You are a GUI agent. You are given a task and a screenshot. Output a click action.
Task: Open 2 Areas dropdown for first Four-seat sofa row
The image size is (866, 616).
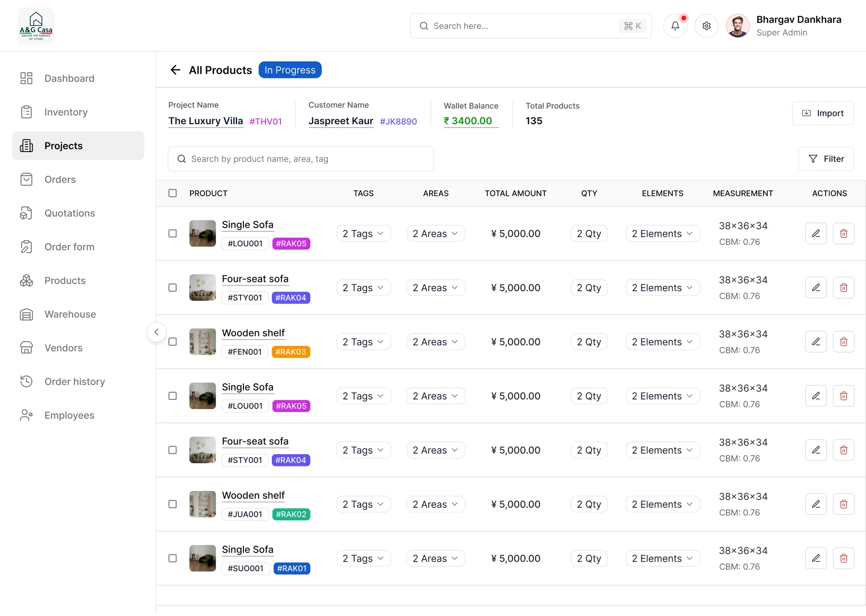pos(435,288)
